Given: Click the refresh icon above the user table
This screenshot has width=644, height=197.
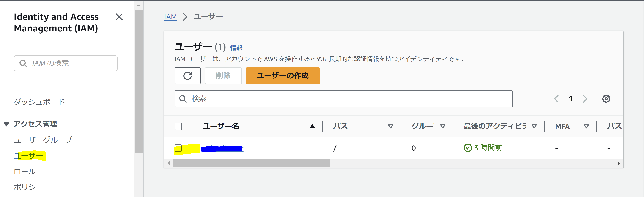Looking at the screenshot, I should (x=188, y=76).
